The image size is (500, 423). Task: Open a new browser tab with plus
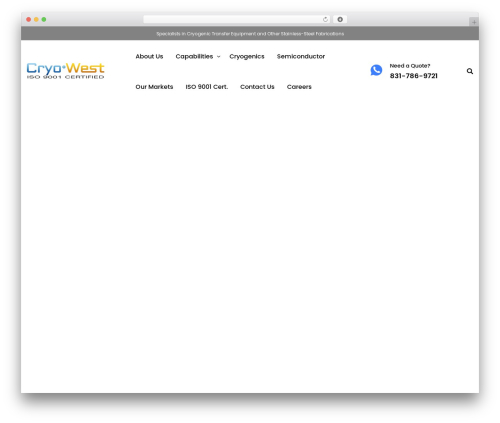pos(474,22)
